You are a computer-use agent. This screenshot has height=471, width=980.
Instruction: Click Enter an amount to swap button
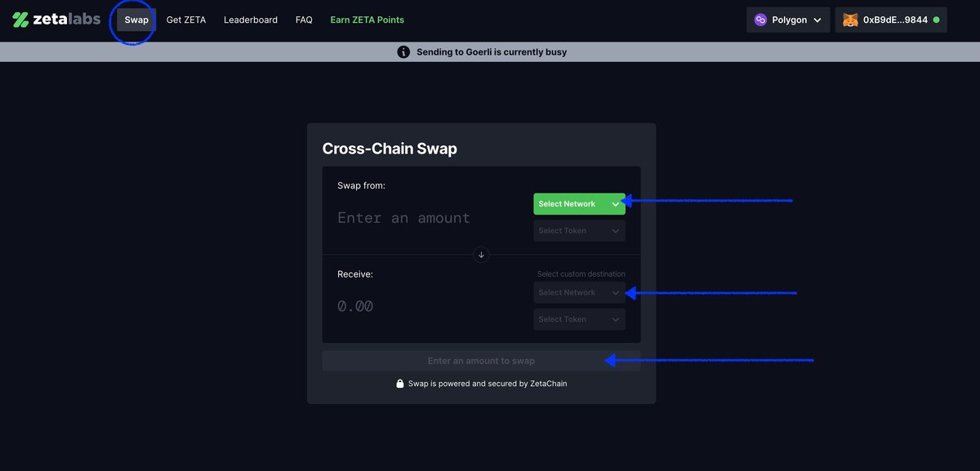(481, 361)
